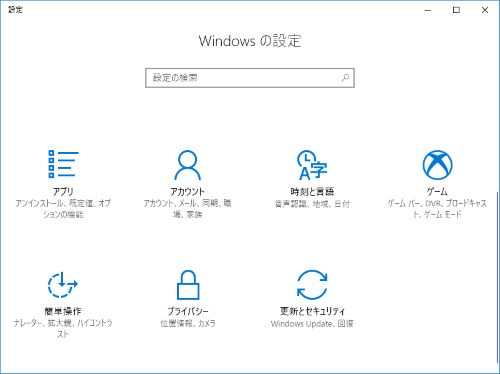The width and height of the screenshot is (500, 374).
Task: Click the ナレーター、拡大鏡 description text
Action: 63,328
